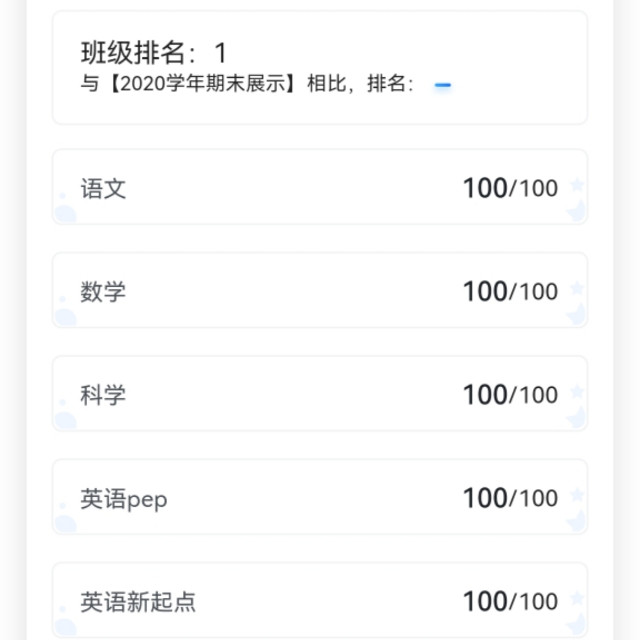
Task: Tap the star icon on 英语pep row
Action: pyautogui.click(x=577, y=495)
